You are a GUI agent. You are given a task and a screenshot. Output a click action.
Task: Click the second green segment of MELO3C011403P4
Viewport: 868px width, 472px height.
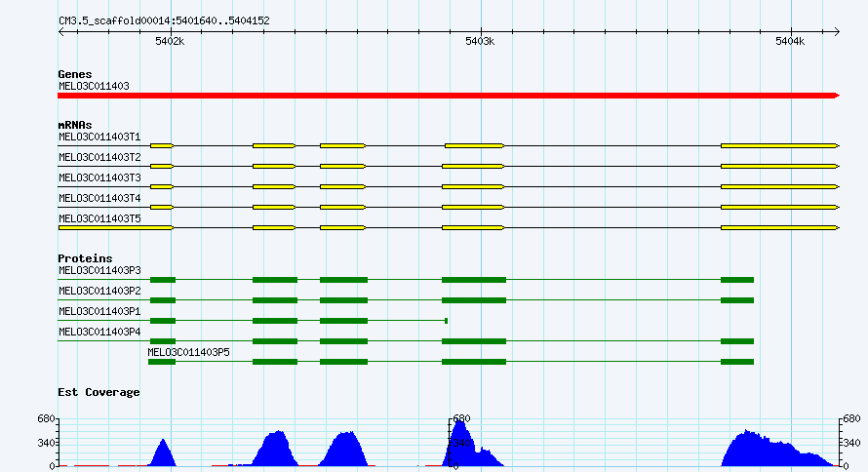(275, 341)
